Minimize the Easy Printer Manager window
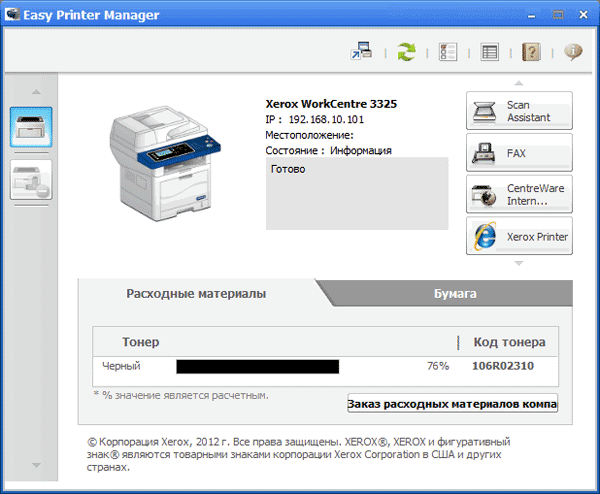 point(532,15)
